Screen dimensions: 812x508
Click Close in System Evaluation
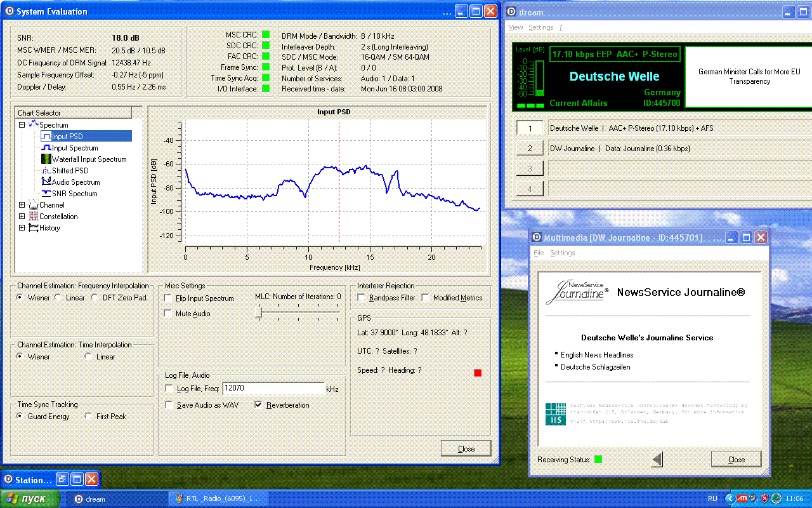pos(466,448)
